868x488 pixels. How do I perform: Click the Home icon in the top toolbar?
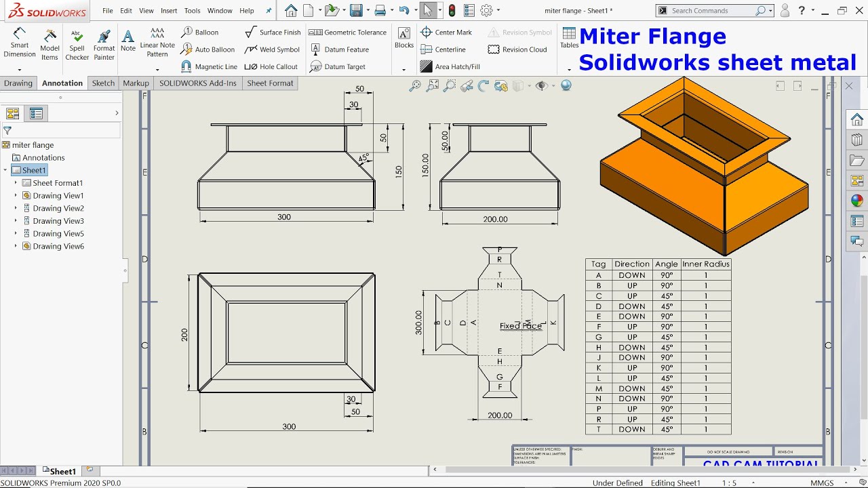click(291, 10)
